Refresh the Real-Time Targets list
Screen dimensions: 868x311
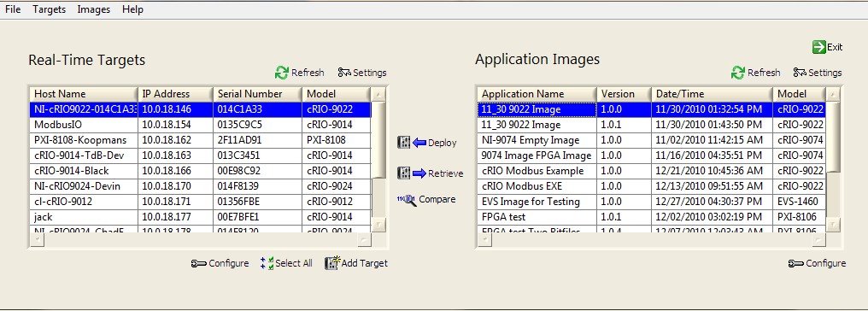(300, 73)
